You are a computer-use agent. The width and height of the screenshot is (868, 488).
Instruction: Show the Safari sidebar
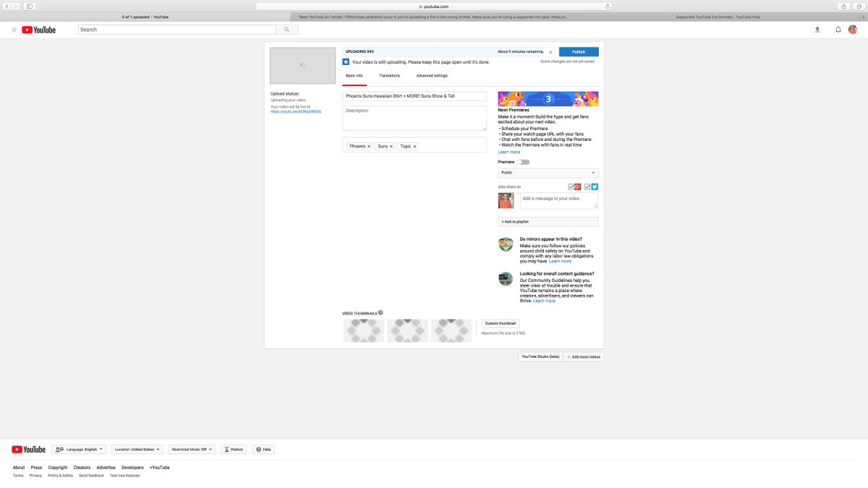[30, 6]
